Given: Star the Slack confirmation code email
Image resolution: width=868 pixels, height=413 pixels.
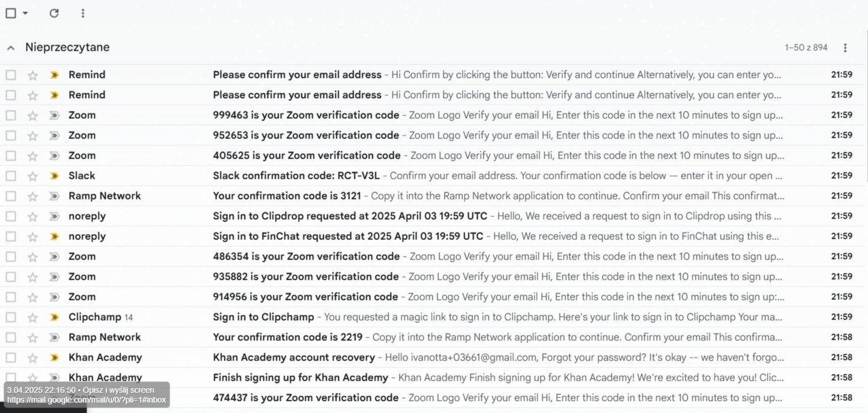Looking at the screenshot, I should click(33, 176).
